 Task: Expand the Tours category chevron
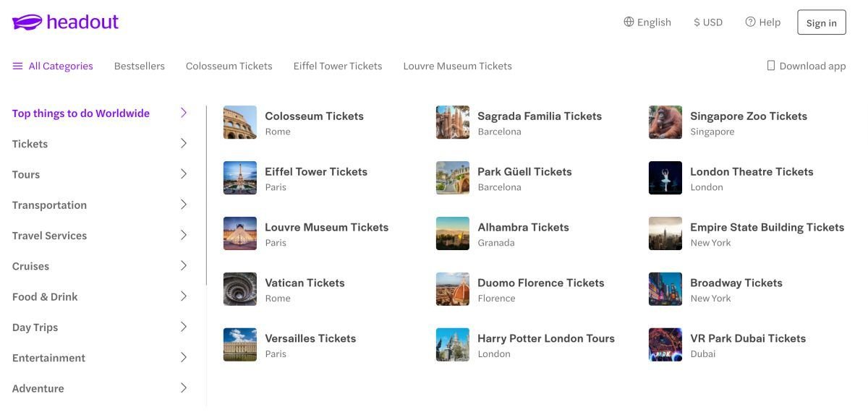click(184, 174)
